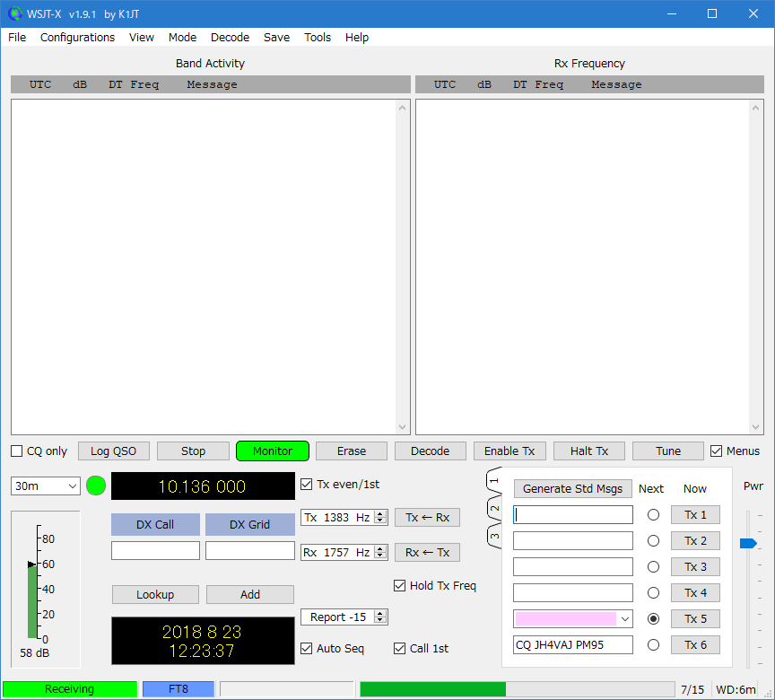Click the Tune button
This screenshot has height=700, width=775.
tap(668, 451)
